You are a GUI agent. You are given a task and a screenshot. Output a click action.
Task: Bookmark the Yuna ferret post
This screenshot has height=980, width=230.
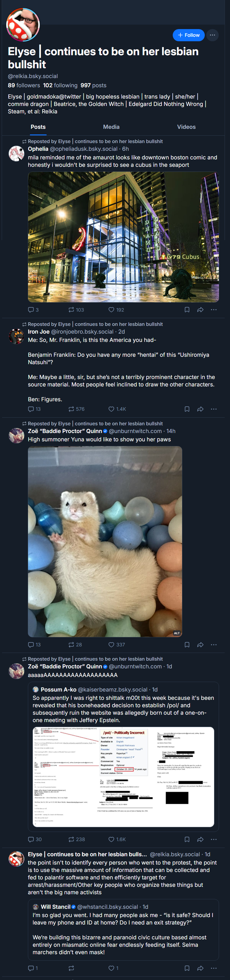(x=187, y=644)
